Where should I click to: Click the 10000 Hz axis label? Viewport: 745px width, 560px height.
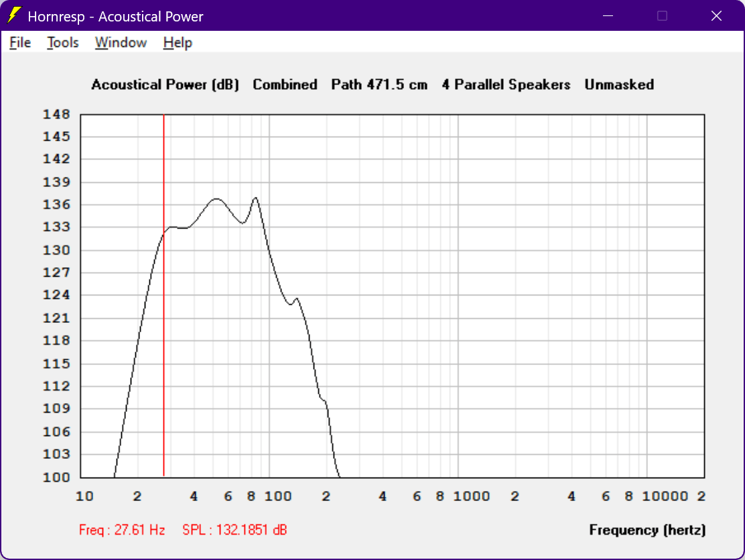pos(665,496)
